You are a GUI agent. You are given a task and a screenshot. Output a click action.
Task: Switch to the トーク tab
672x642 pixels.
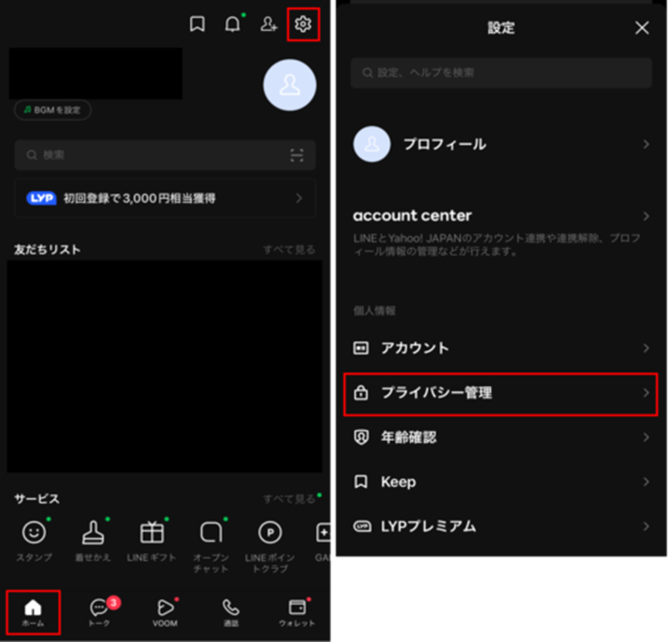99,613
